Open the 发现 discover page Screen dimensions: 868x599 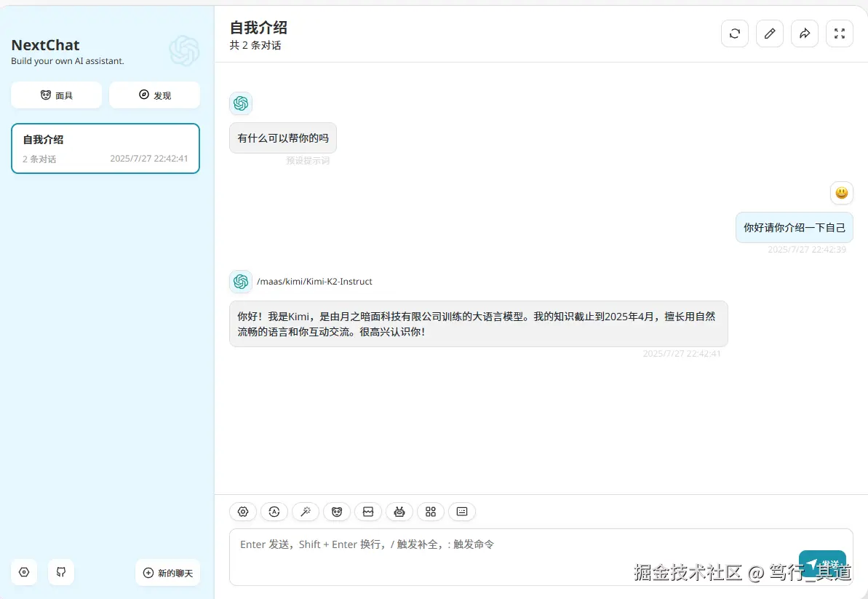coord(154,95)
